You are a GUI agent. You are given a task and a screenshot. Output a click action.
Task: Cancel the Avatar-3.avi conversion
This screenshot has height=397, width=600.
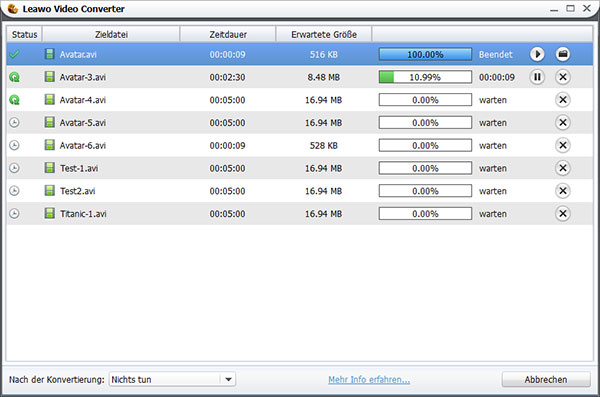point(562,77)
